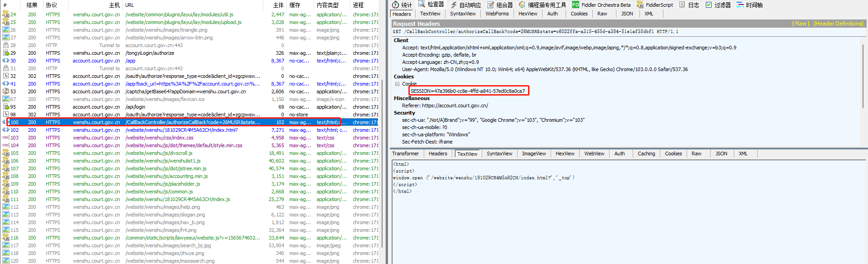The image size is (868, 264).
Task: Open the 检查器 inspectors tab
Action: (431, 5)
